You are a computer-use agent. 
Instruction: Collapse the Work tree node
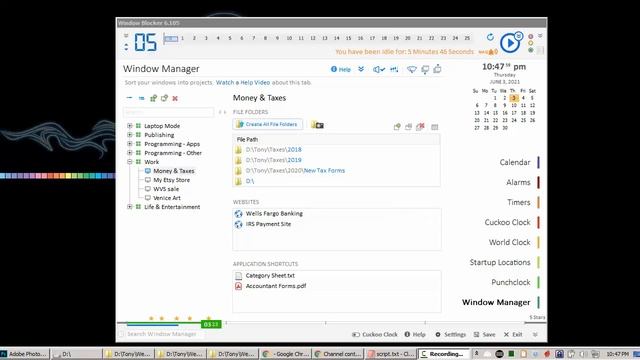point(129,162)
